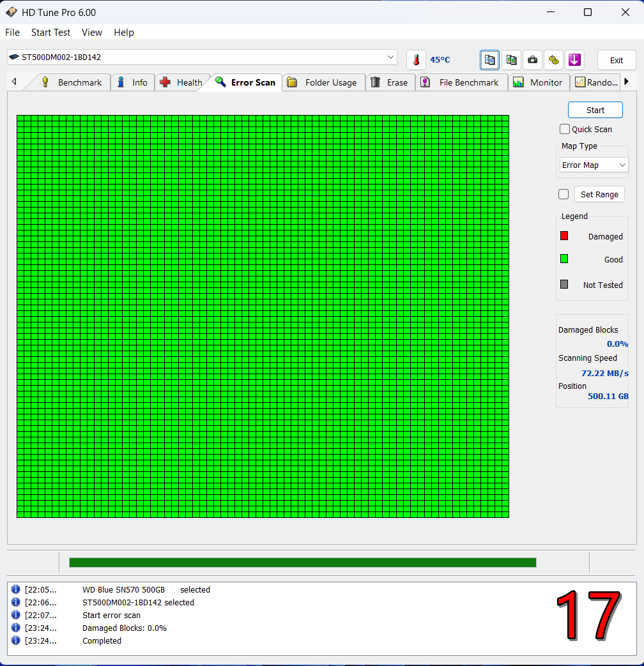The height and width of the screenshot is (666, 644).
Task: Enable the Quick Scan checkbox
Action: (x=565, y=130)
